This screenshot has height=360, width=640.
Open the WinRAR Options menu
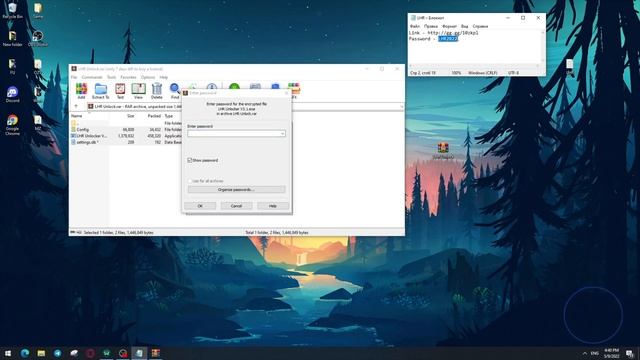click(x=148, y=77)
